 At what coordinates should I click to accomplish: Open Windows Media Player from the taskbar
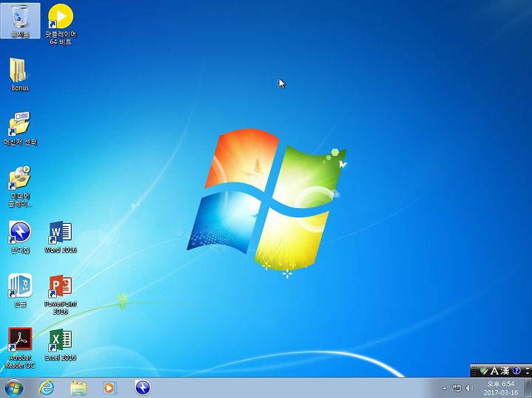pyautogui.click(x=110, y=388)
